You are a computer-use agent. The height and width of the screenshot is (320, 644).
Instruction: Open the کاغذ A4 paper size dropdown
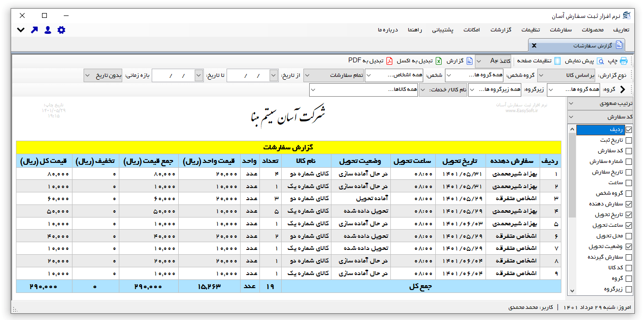(x=493, y=61)
